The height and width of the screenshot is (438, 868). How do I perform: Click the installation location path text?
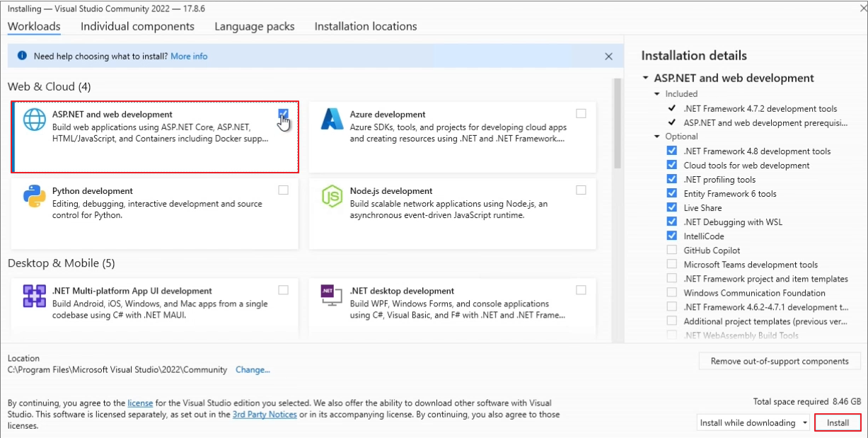(x=117, y=369)
